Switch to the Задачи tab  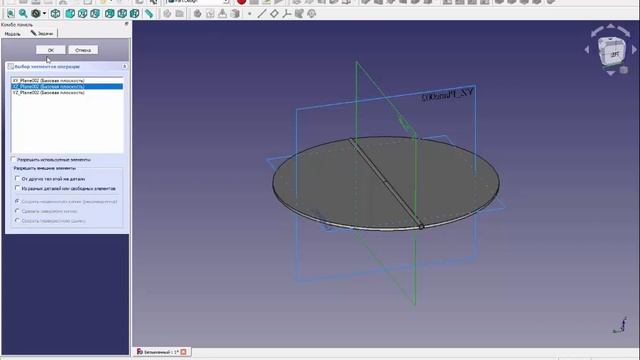tap(42, 34)
